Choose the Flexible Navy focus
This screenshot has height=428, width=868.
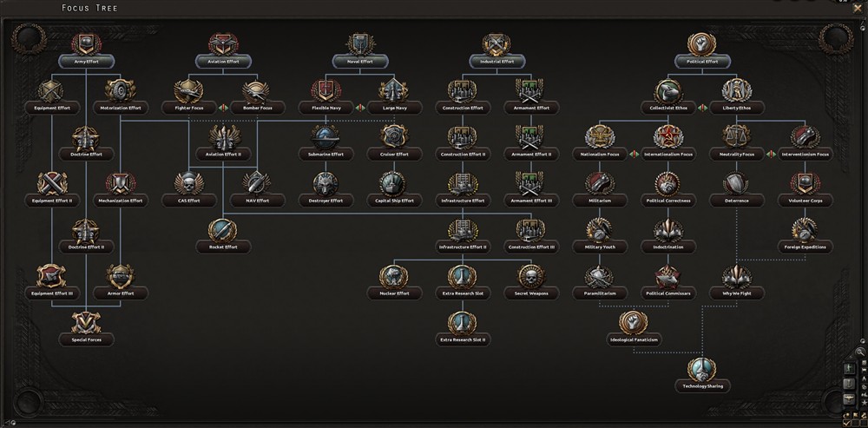pos(326,90)
